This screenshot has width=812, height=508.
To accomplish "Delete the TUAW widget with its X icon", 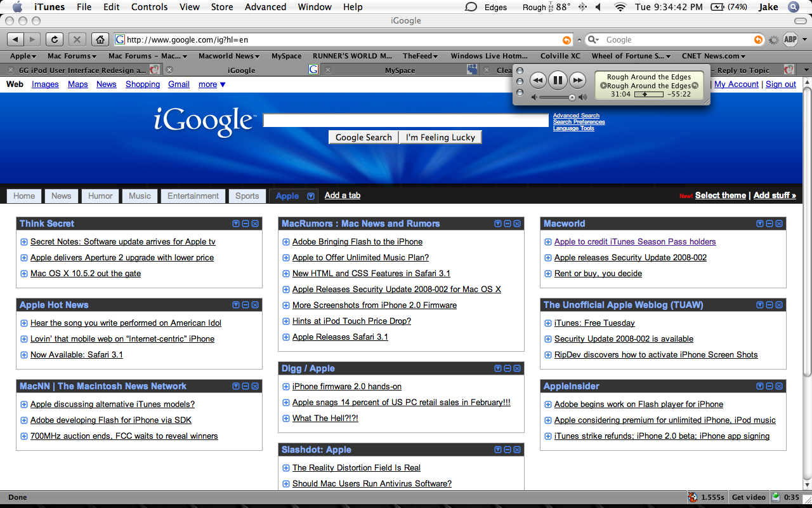I will 779,305.
